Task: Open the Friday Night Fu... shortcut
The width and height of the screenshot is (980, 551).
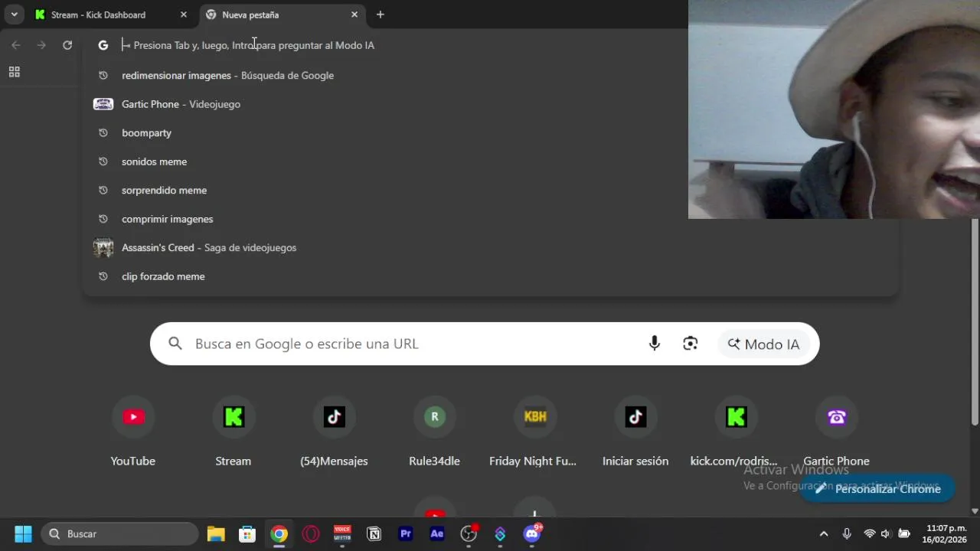Action: 534,432
